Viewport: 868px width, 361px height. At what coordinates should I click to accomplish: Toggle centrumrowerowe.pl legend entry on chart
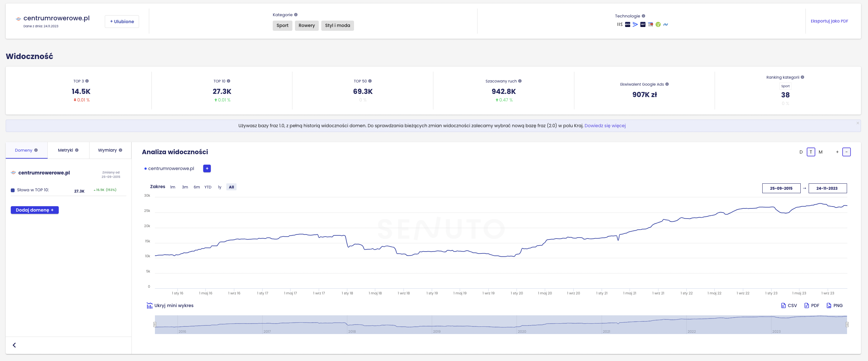pyautogui.click(x=169, y=168)
